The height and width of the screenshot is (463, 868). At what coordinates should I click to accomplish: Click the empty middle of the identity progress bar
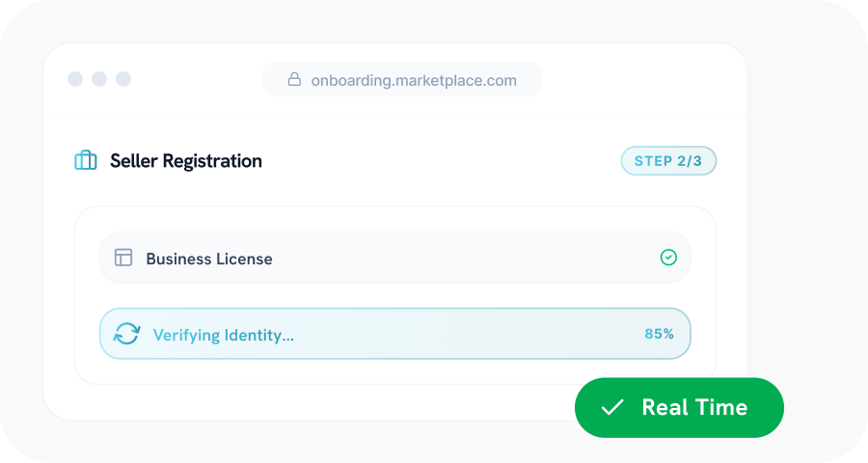(463, 334)
